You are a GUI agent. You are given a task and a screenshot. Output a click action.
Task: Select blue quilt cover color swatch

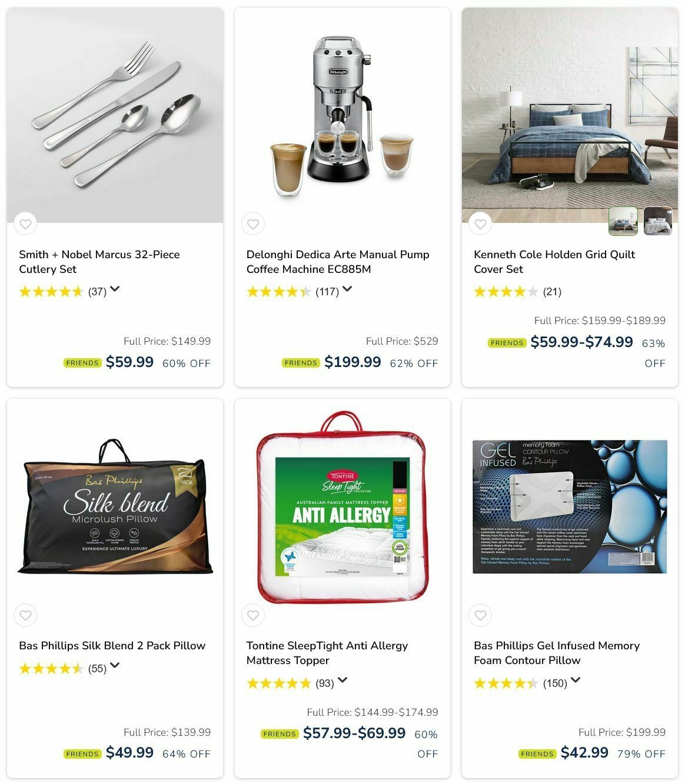tap(623, 221)
